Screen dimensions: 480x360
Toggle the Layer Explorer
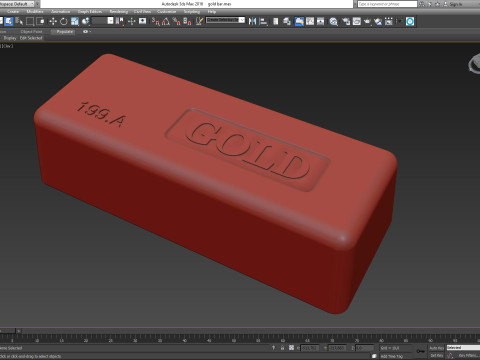(287, 21)
